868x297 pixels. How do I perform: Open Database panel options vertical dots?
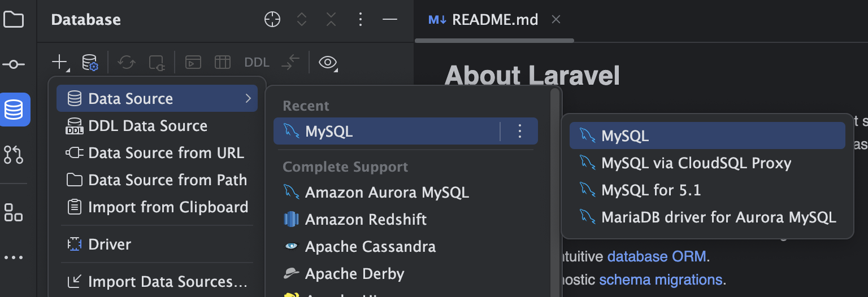(361, 20)
